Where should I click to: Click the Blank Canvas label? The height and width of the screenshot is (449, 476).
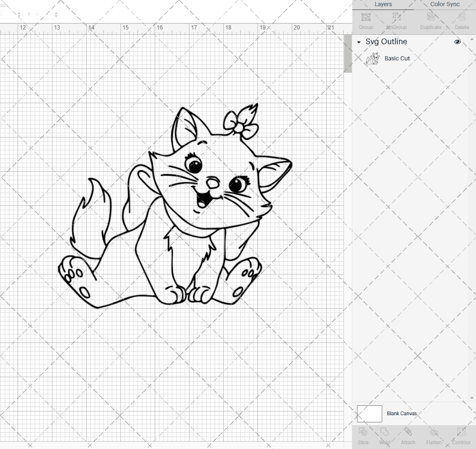click(402, 413)
